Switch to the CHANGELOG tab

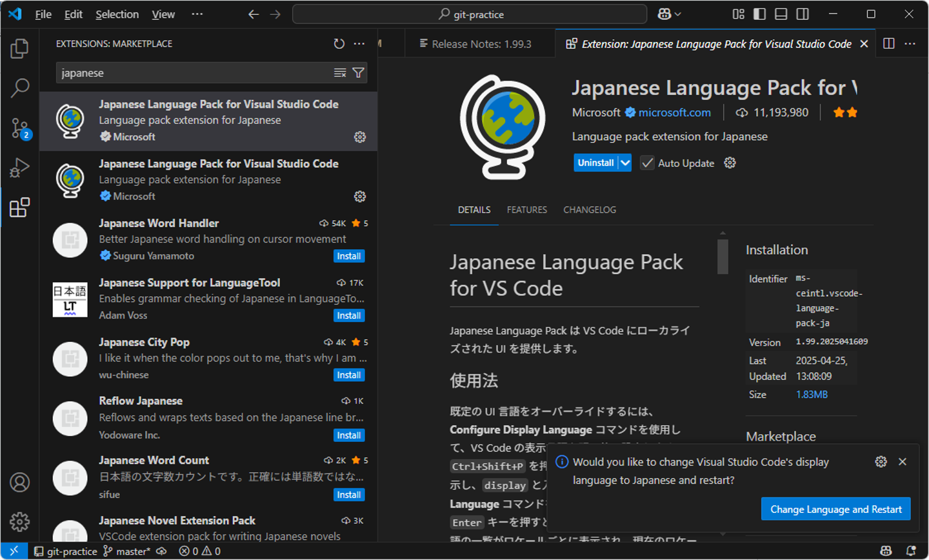pos(589,210)
